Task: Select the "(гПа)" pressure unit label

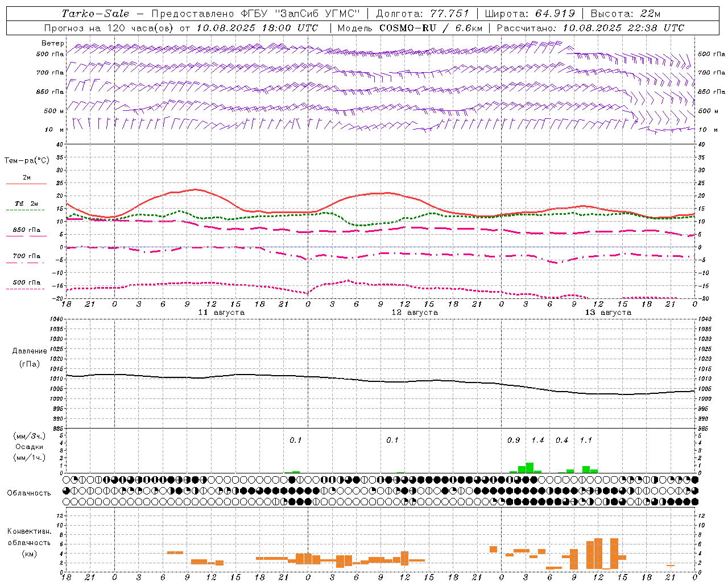Action: coord(30,364)
